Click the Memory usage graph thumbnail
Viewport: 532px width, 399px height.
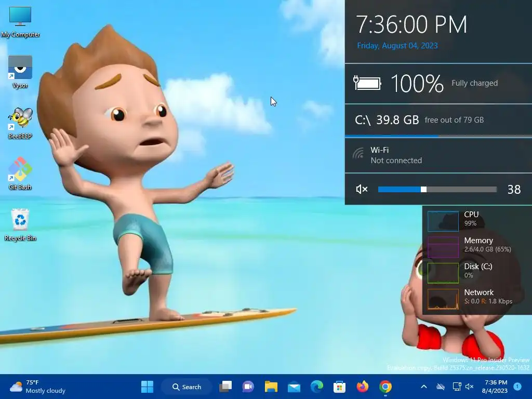(443, 247)
